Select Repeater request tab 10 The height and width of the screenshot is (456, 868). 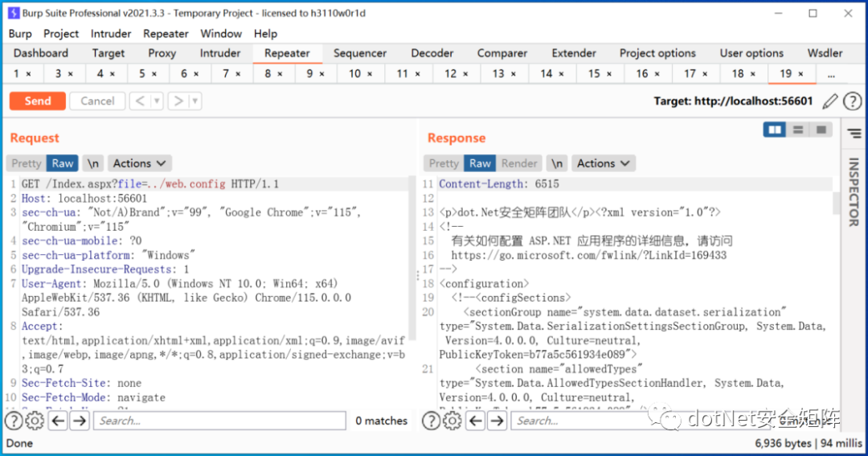[x=360, y=74]
